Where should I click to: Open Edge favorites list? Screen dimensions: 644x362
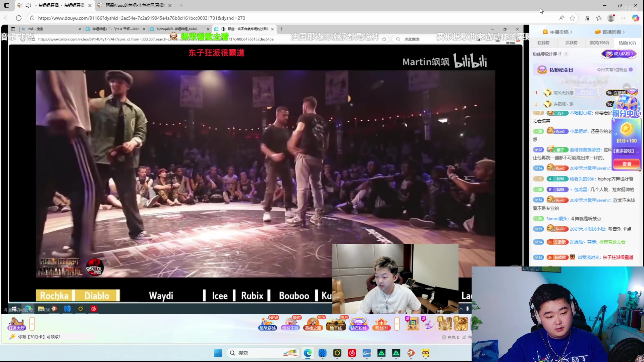coord(599,18)
